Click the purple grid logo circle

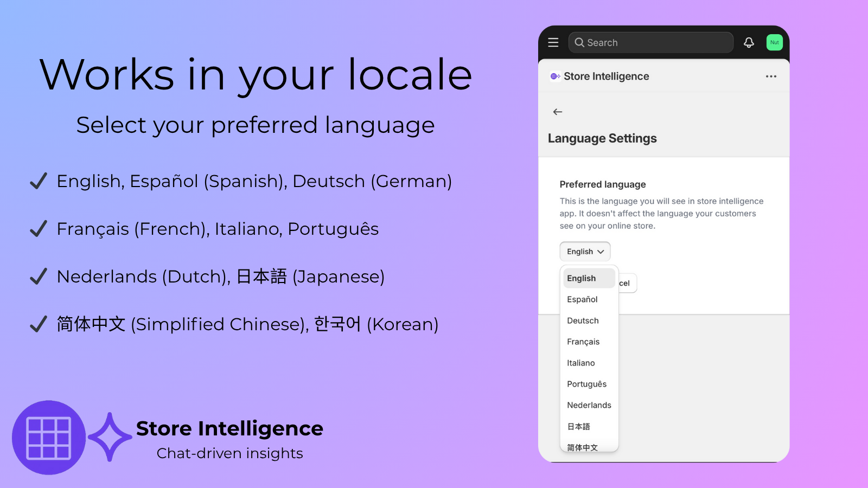(49, 438)
